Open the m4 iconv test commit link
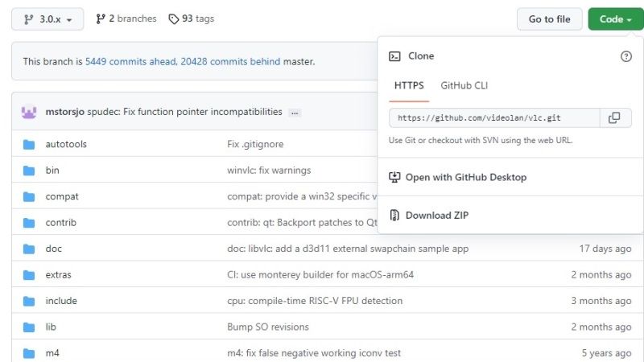 (314, 353)
